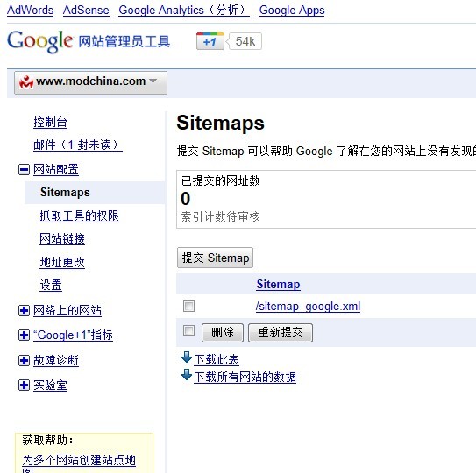Click 下载所有网站的数据 link
Image resolution: width=476 pixels, height=473 pixels.
click(x=245, y=377)
